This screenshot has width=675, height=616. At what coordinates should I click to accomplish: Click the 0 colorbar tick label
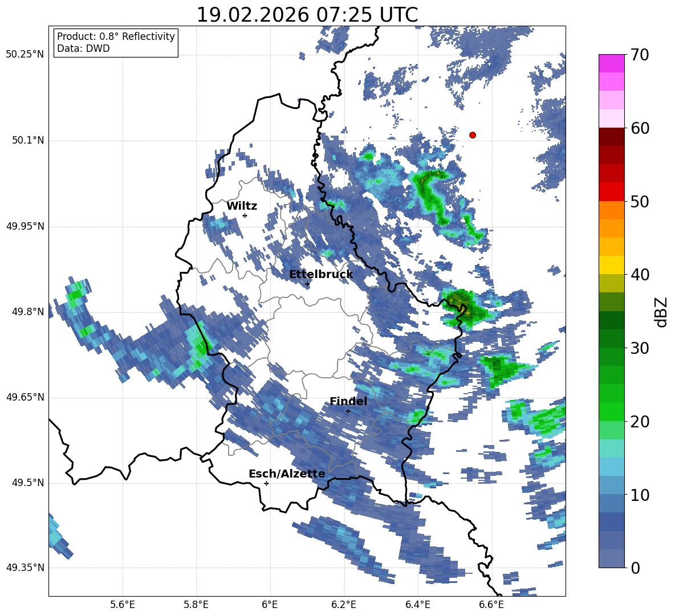(635, 568)
